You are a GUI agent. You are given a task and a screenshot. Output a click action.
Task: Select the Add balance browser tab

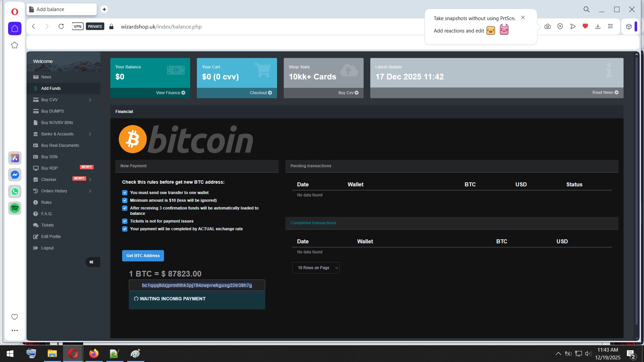click(61, 9)
